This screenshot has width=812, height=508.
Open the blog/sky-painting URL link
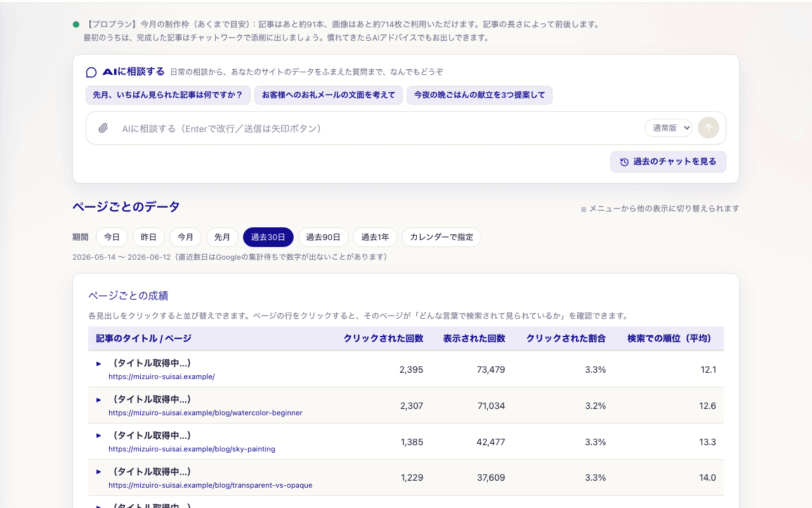[192, 449]
